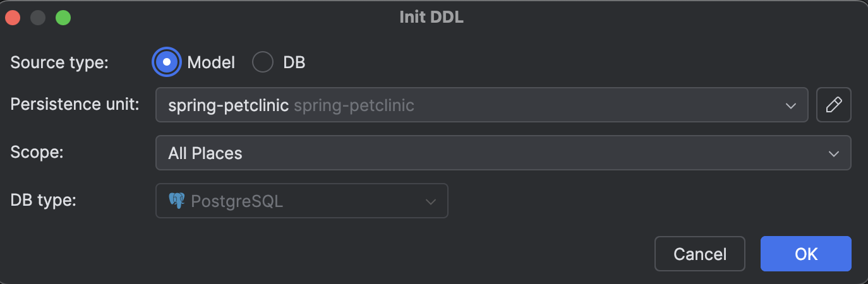Click the gray minimize window button

[x=38, y=18]
